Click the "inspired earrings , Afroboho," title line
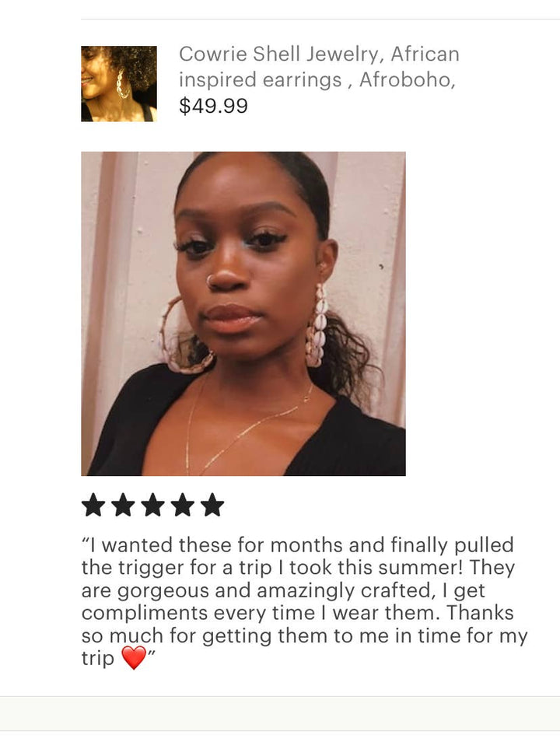The height and width of the screenshot is (742, 560). point(317,79)
